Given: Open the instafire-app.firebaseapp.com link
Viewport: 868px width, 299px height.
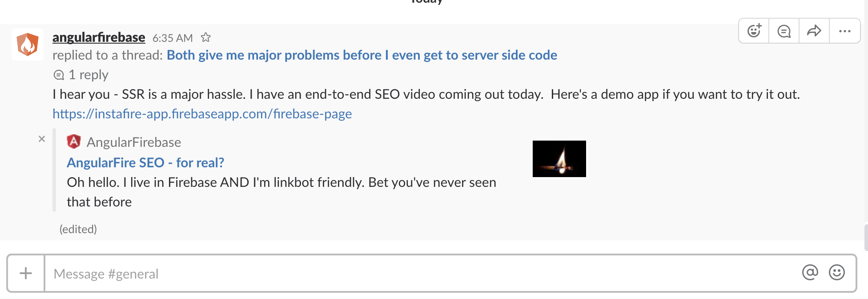Looking at the screenshot, I should [x=202, y=114].
